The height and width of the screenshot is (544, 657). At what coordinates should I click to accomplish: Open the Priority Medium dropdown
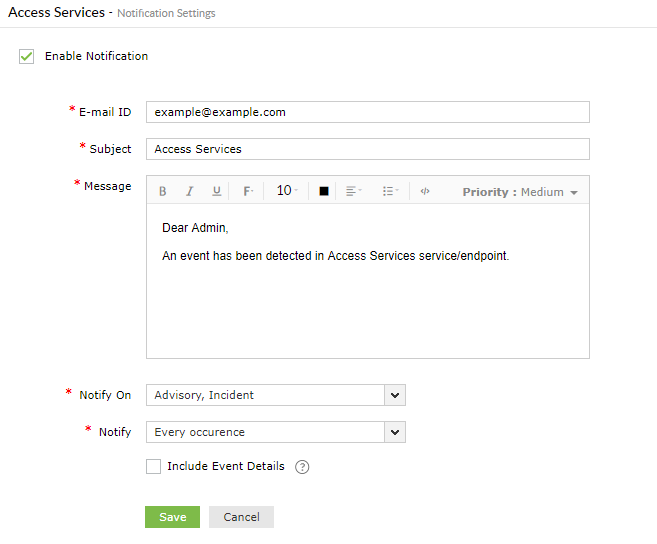pos(520,191)
